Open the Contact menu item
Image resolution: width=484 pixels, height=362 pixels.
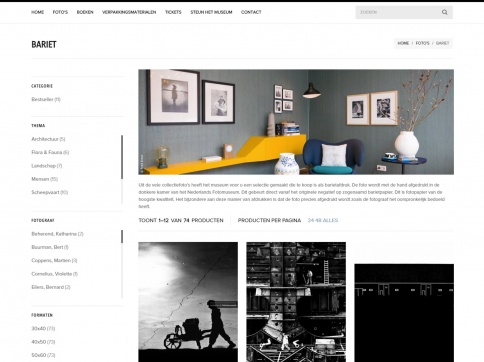tap(251, 12)
